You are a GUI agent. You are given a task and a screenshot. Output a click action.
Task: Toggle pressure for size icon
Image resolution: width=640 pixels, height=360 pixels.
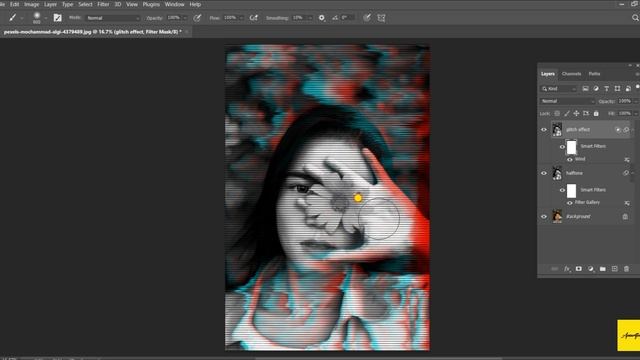click(367, 18)
